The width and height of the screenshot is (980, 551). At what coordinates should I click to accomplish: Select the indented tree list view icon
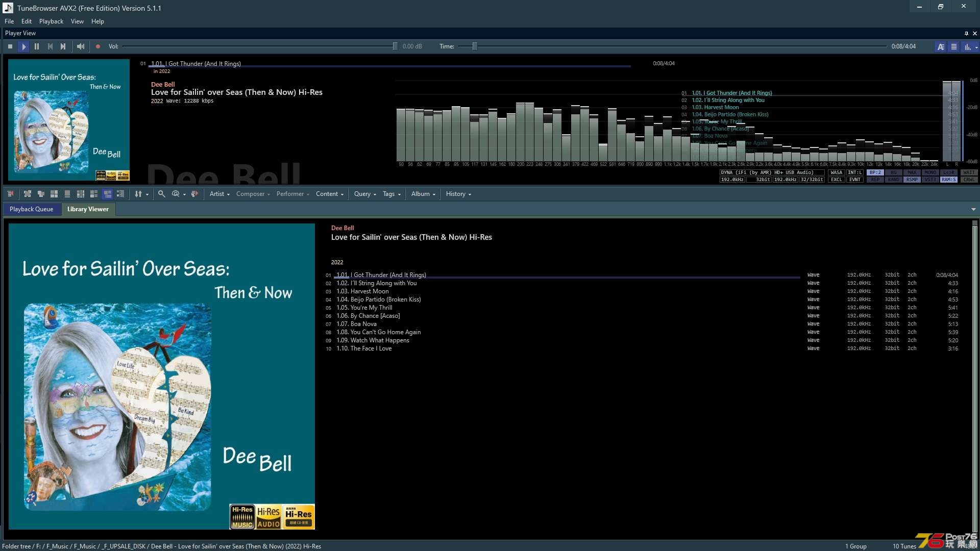click(x=120, y=194)
